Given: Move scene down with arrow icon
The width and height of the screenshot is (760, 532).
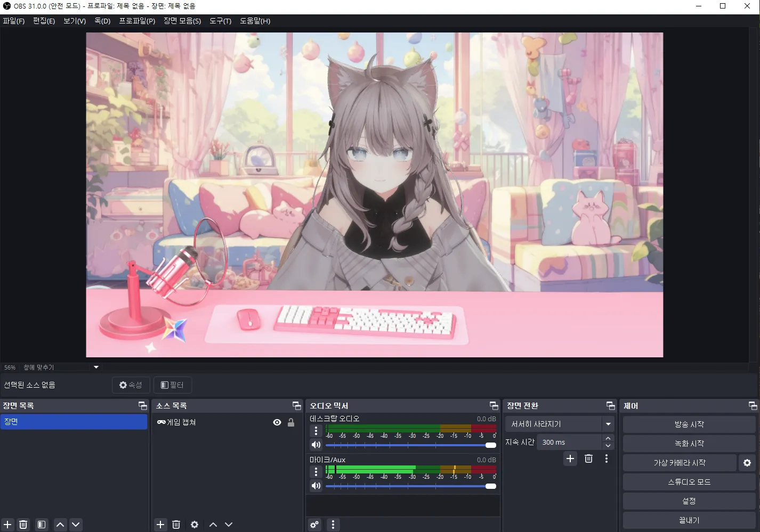Looking at the screenshot, I should pos(76,525).
